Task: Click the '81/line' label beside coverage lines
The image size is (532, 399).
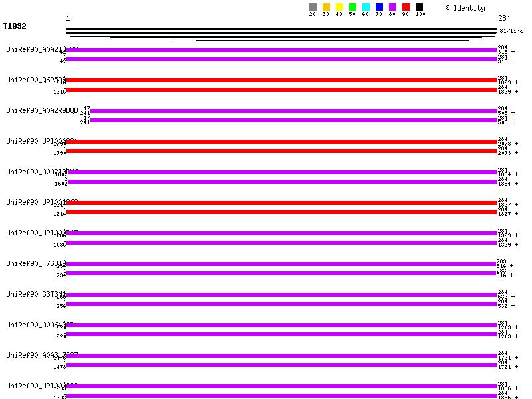Action: [511, 31]
